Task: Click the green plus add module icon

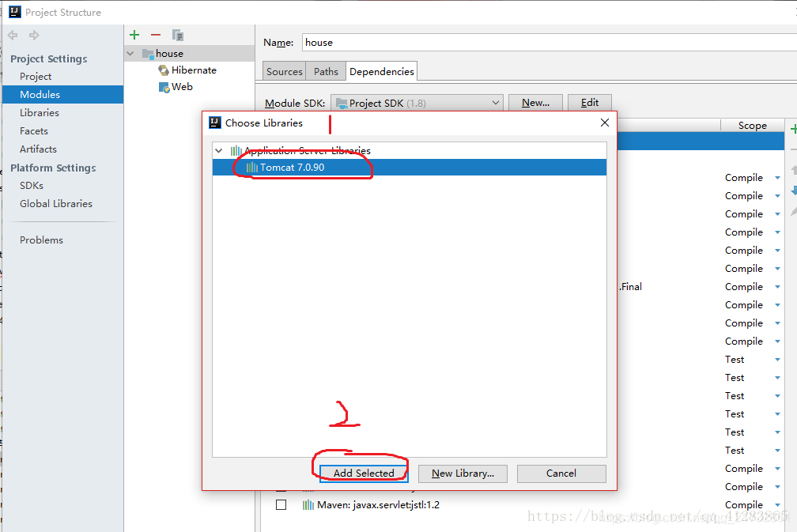Action: pos(134,35)
